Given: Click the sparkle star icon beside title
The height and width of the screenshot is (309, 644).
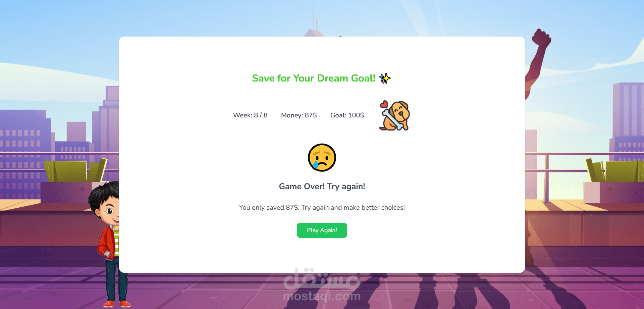Looking at the screenshot, I should (385, 78).
